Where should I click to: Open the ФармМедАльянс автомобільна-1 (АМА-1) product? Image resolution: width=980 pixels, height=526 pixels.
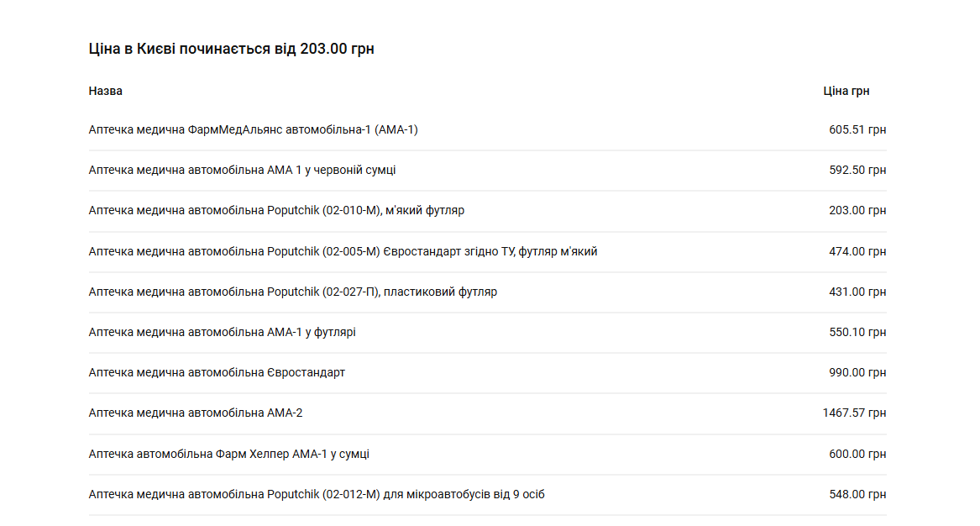pyautogui.click(x=253, y=129)
